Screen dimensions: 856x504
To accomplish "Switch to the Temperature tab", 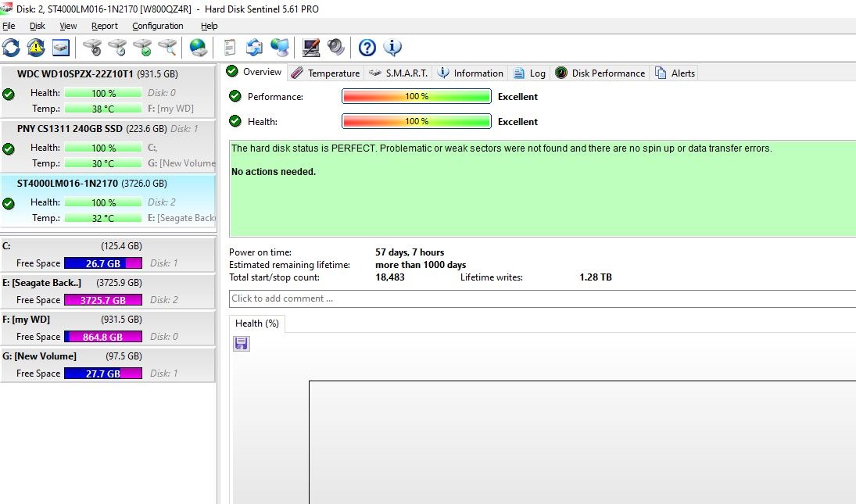I will (325, 73).
